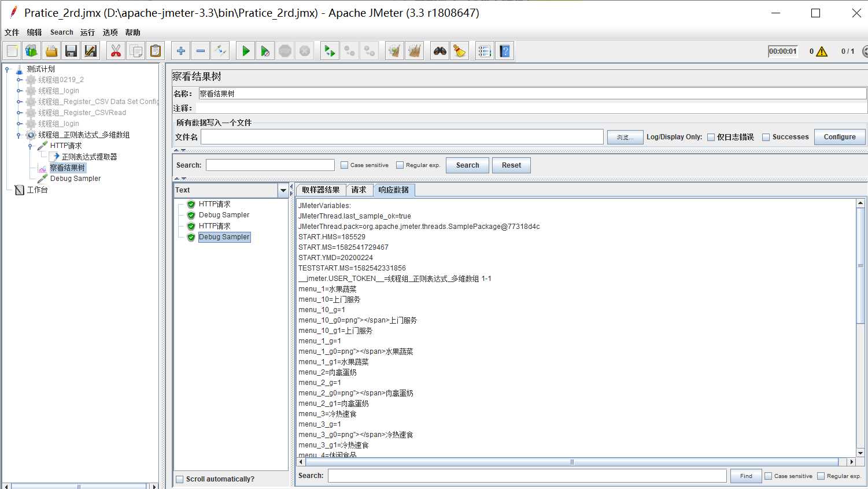Switch to 响应数据 tab
The width and height of the screenshot is (868, 489).
click(394, 190)
